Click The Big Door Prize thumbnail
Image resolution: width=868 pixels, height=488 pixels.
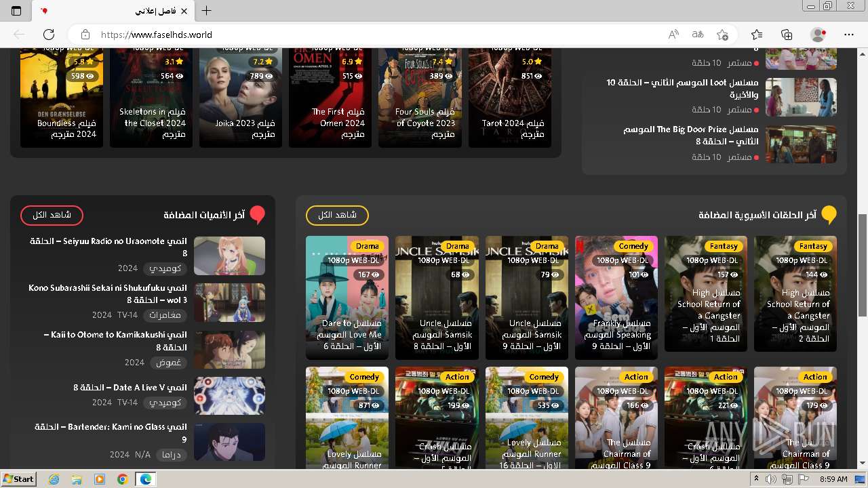point(801,144)
